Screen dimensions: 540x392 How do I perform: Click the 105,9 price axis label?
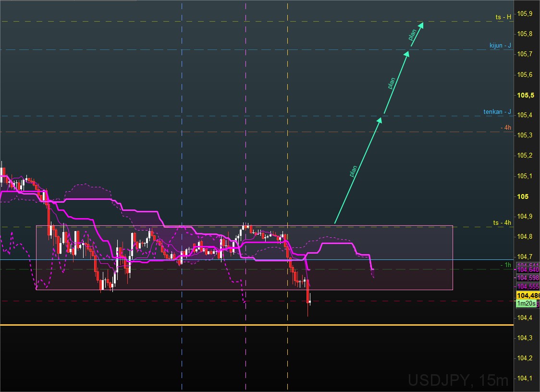525,14
